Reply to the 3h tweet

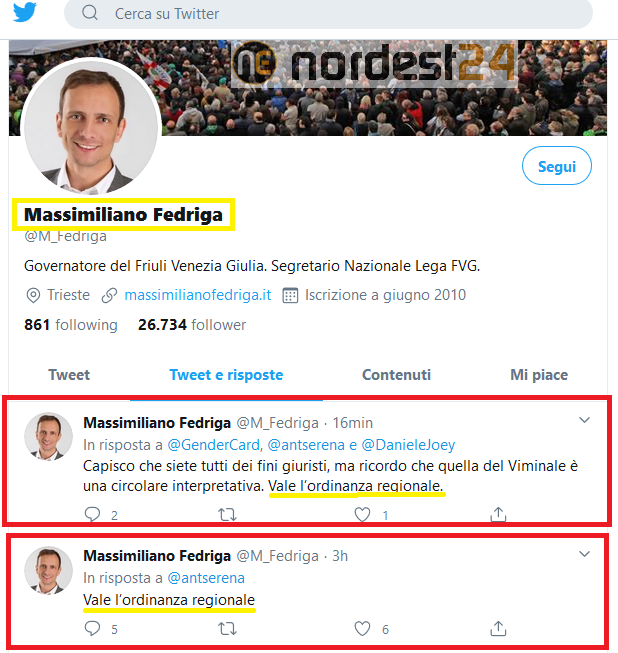coord(93,629)
